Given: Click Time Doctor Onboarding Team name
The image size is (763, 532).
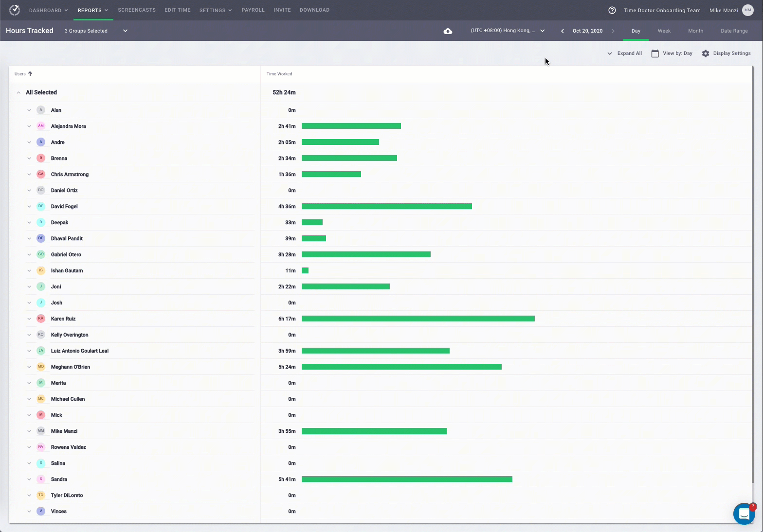Looking at the screenshot, I should tap(662, 10).
